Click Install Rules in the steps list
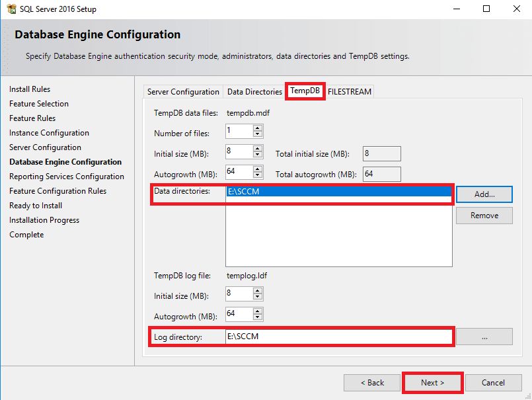 coord(30,89)
